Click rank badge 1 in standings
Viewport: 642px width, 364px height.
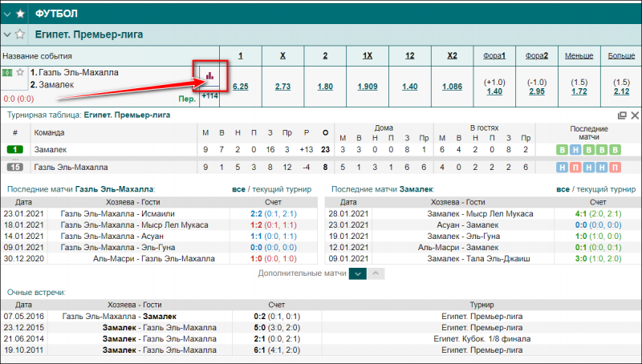[x=15, y=150]
